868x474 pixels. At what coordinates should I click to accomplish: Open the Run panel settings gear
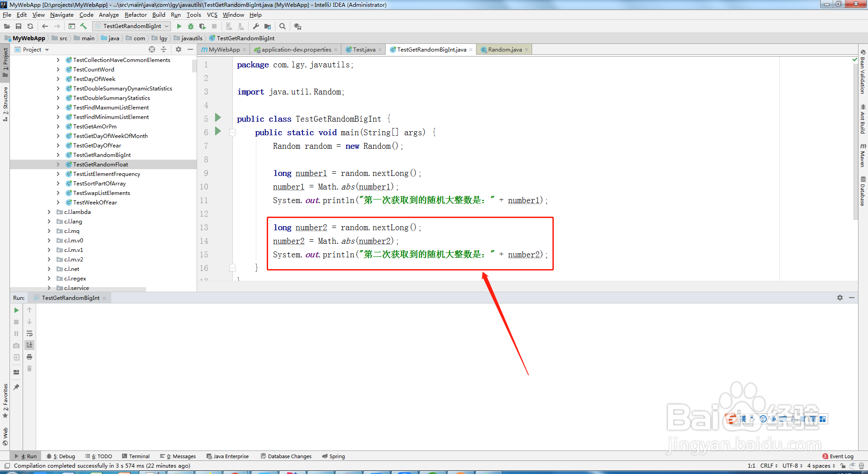(x=840, y=298)
